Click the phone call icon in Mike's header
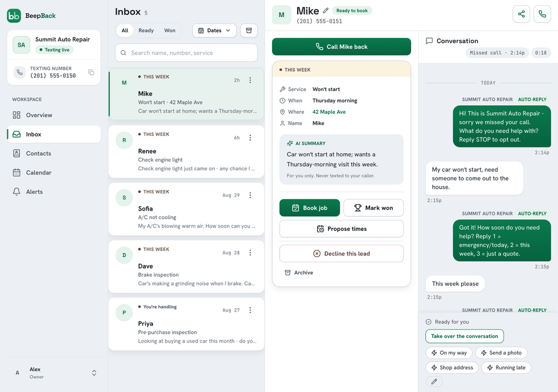The height and width of the screenshot is (392, 558). coord(542,14)
